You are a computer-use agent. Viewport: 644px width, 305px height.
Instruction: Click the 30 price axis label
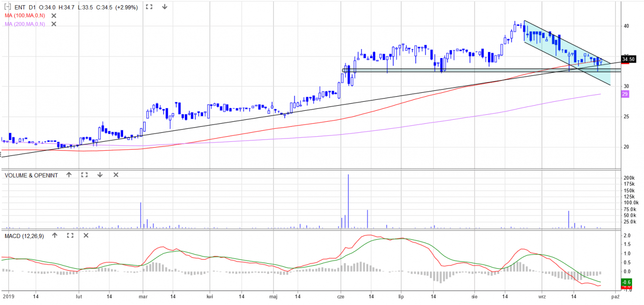point(627,86)
